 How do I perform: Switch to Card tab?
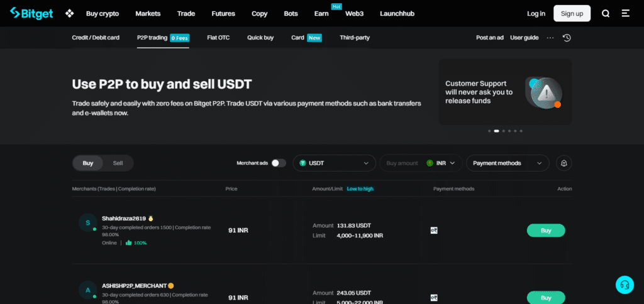tap(306, 38)
